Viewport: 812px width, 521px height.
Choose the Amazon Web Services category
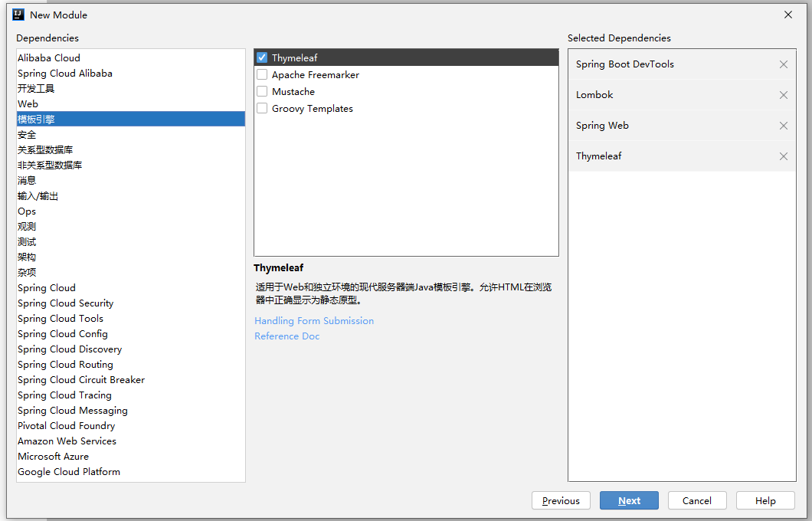pos(131,441)
